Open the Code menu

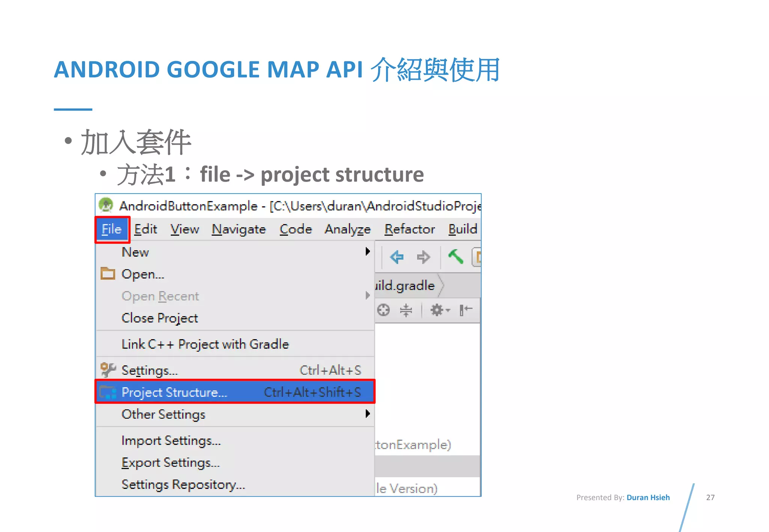click(x=296, y=229)
